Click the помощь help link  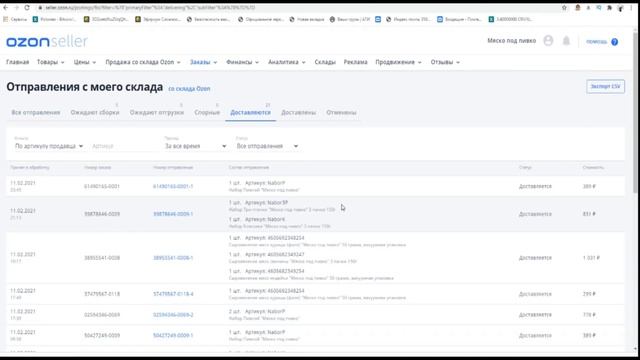(597, 42)
